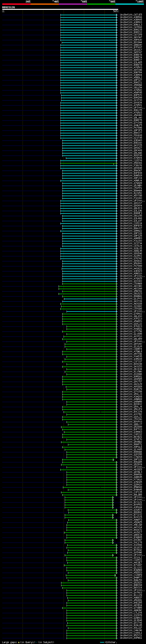
Task: Select hit label UniRef100_B9RET8
Action: point(131,55)
